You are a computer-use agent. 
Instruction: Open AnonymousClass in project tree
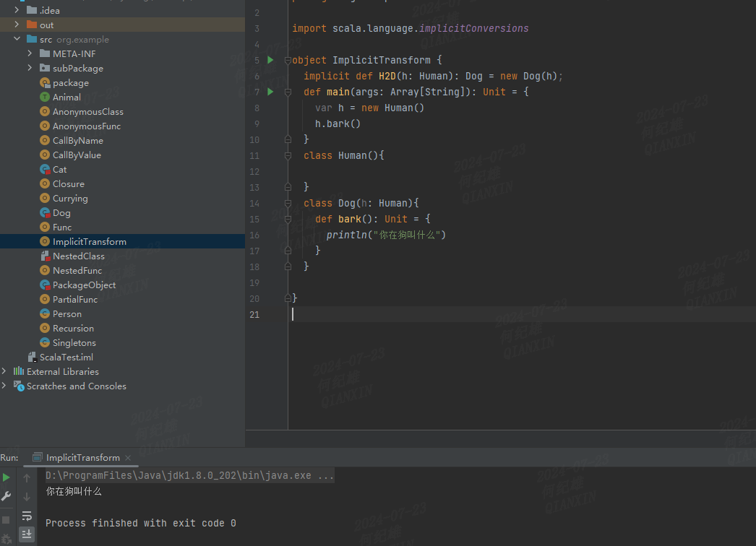pyautogui.click(x=87, y=112)
